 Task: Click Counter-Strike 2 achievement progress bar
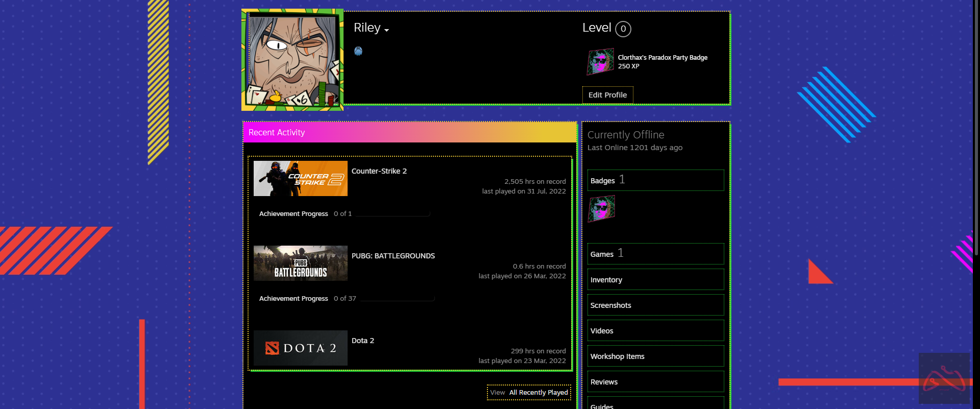click(x=393, y=214)
